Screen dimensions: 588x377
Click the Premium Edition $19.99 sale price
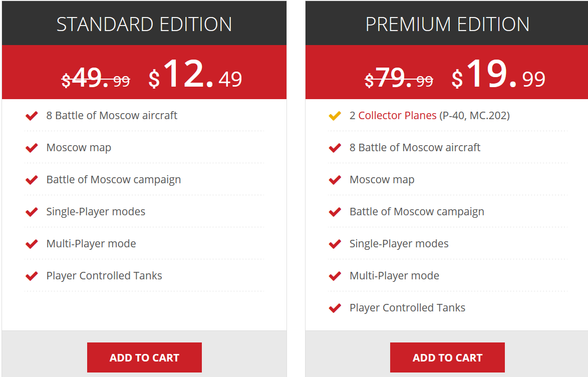coord(498,75)
